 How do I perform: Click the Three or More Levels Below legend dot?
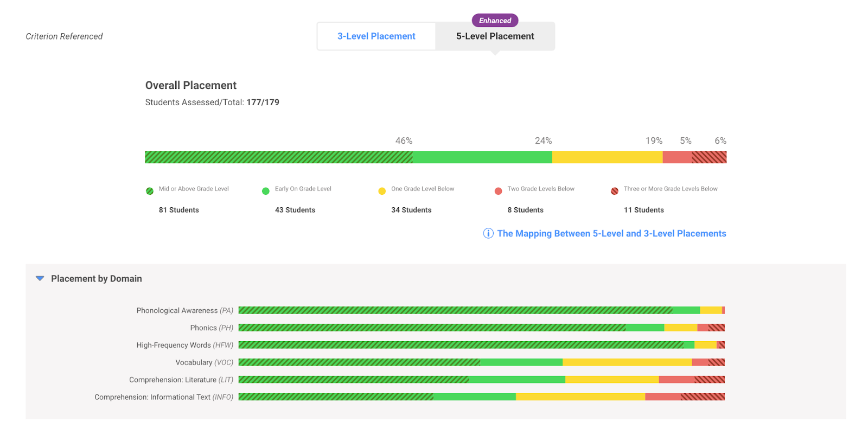615,191
